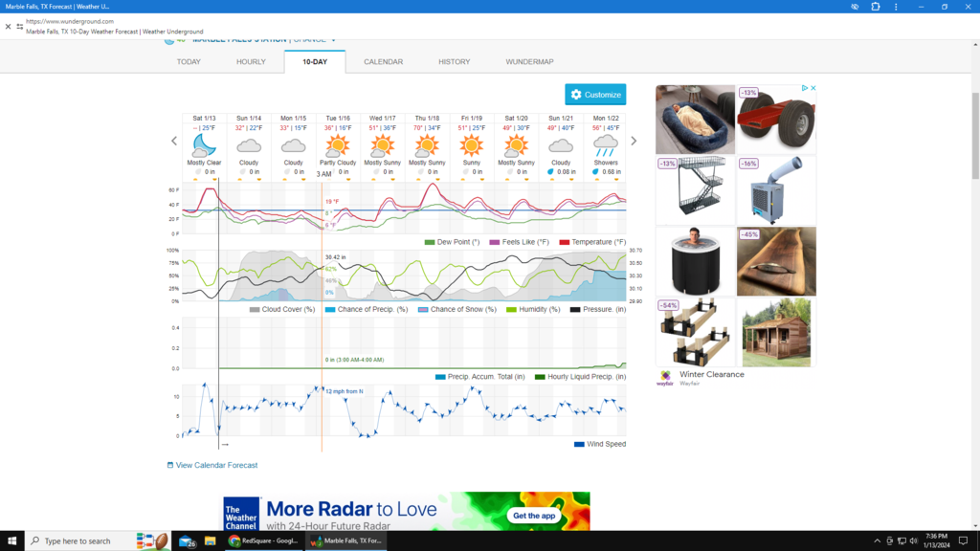Toggle the Cloud Cover legend item

coord(282,309)
